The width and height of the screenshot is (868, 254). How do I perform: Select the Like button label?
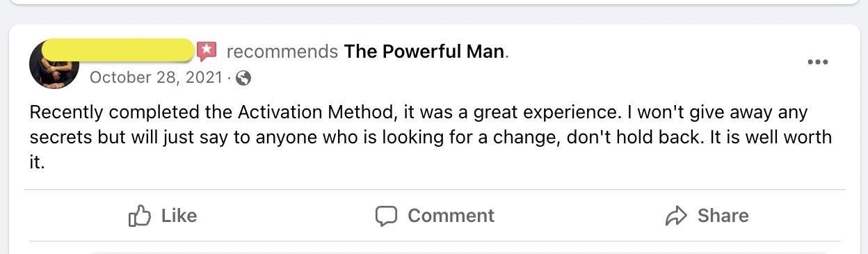(179, 216)
